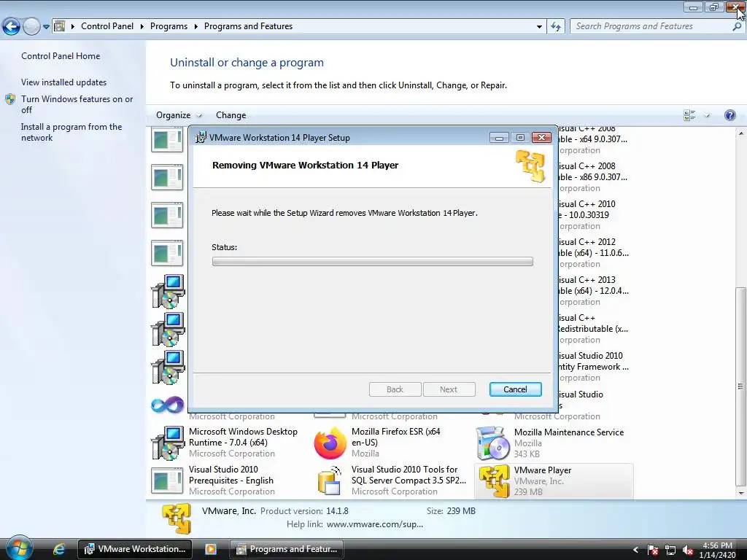This screenshot has width=747, height=560.
Task: Minimize the VMware Setup dialog
Action: tap(499, 138)
